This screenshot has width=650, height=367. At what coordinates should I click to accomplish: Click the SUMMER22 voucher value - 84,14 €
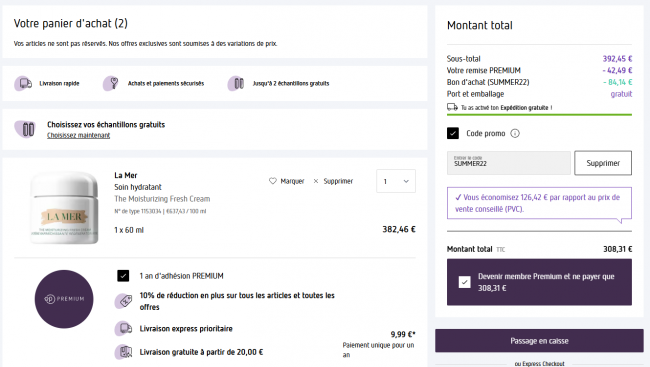click(x=617, y=82)
